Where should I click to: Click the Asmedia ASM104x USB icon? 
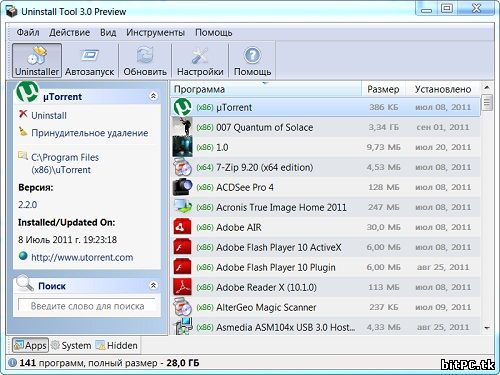point(182,327)
